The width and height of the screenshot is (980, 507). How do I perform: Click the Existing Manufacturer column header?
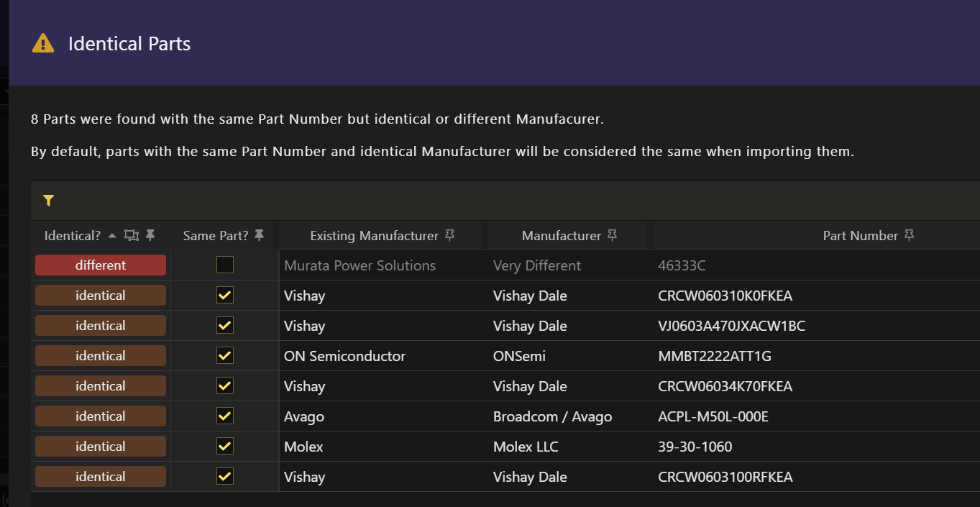(374, 236)
